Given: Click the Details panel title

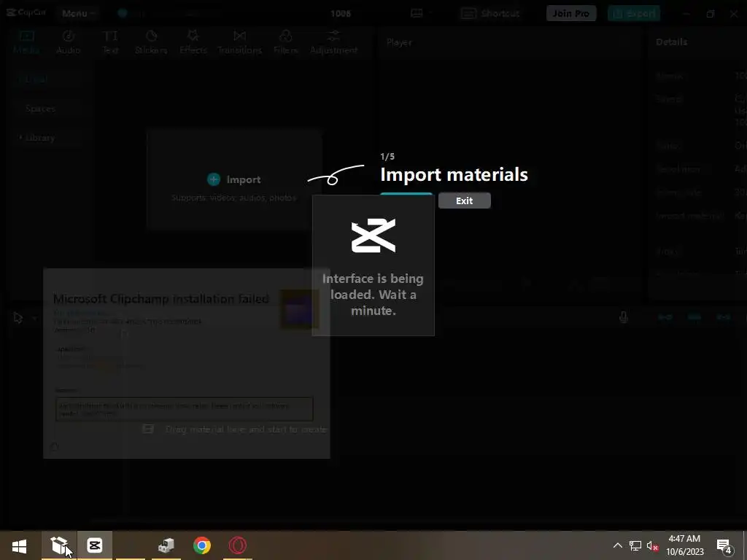Looking at the screenshot, I should [671, 42].
